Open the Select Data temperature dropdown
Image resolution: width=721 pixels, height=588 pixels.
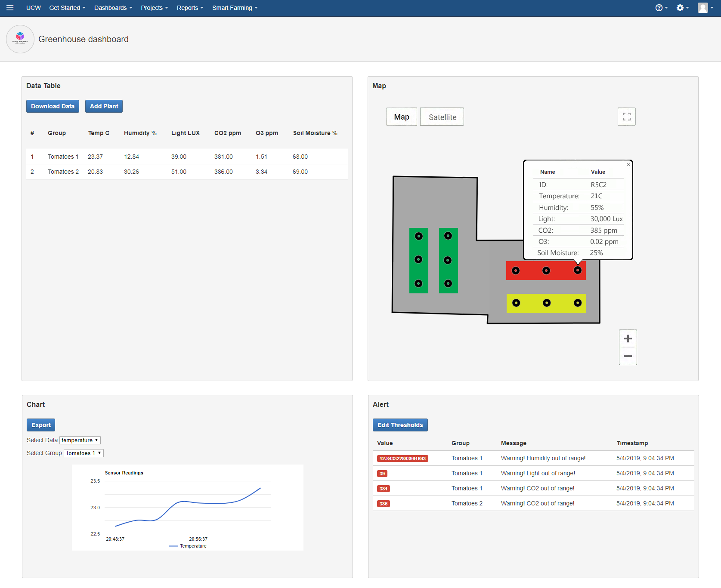pos(80,440)
